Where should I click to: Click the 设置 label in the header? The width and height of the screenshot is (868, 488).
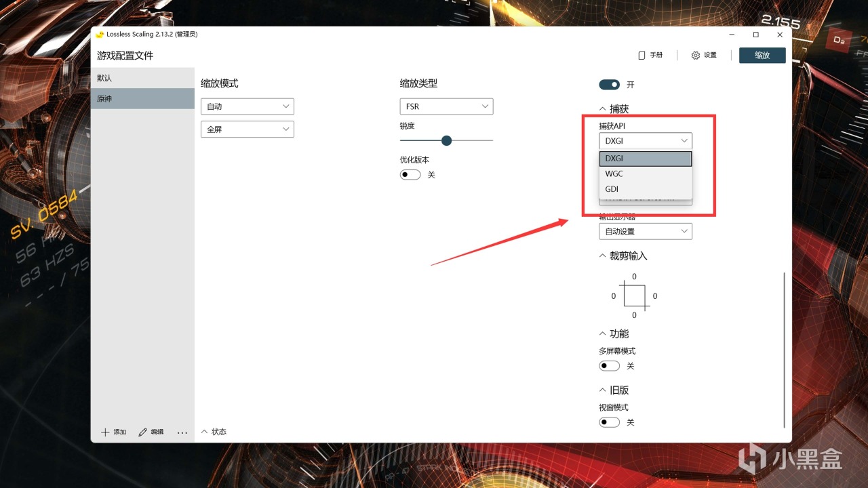tap(710, 55)
